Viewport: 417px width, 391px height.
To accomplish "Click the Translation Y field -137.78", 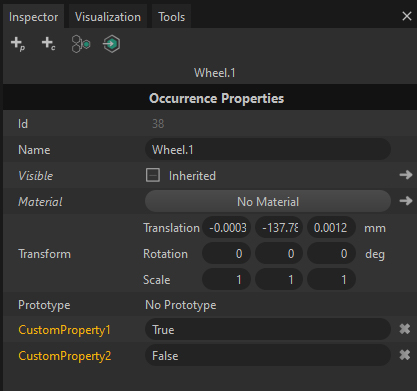I will click(x=279, y=228).
